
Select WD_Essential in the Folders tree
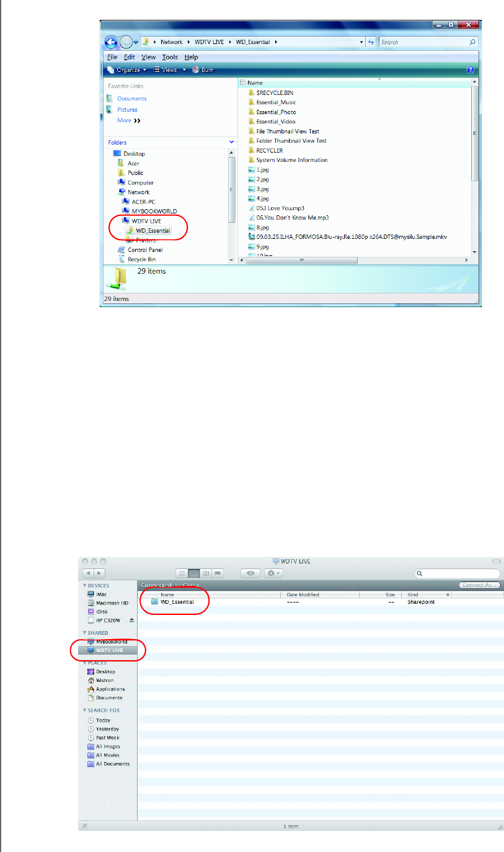[x=148, y=231]
